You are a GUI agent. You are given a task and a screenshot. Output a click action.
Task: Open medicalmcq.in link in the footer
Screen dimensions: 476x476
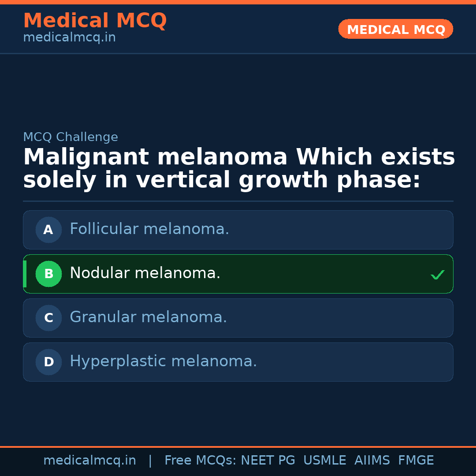click(89, 461)
